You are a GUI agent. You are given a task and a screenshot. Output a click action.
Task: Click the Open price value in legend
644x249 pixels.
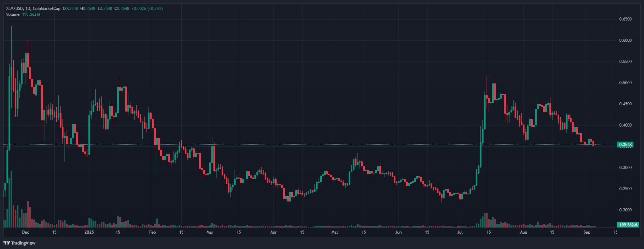[x=72, y=9]
